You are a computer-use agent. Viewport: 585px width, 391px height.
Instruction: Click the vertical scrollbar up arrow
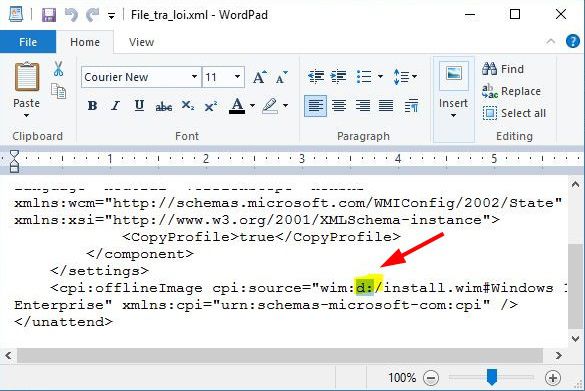pos(575,184)
